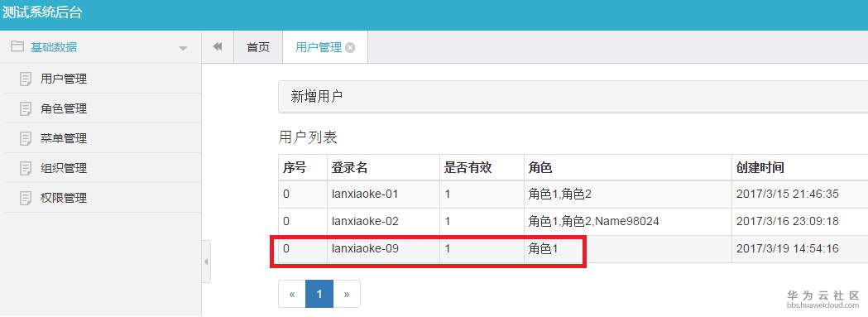
Task: Click the 角色1,角色2,Name98024 role cell
Action: tap(627, 222)
